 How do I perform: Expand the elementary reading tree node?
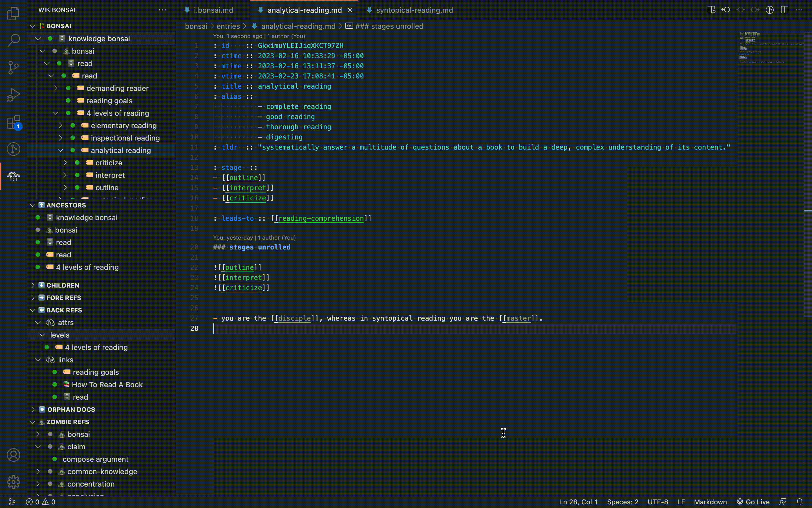[60, 125]
